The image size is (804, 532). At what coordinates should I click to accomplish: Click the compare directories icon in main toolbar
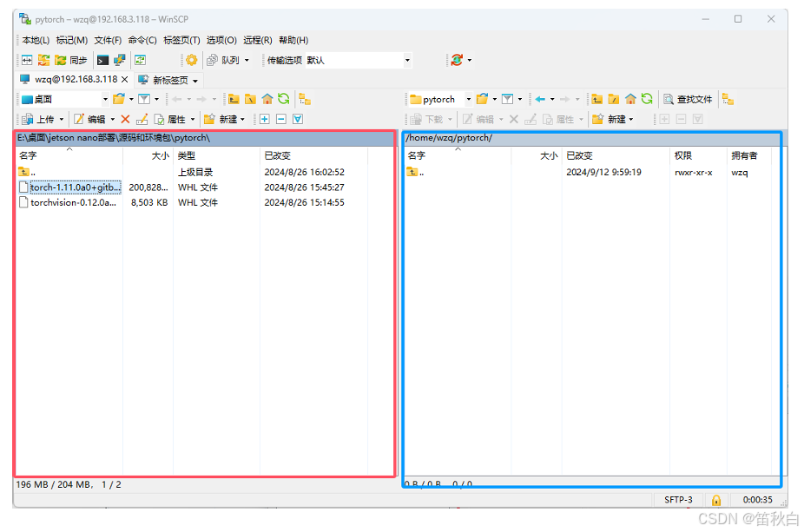27,61
